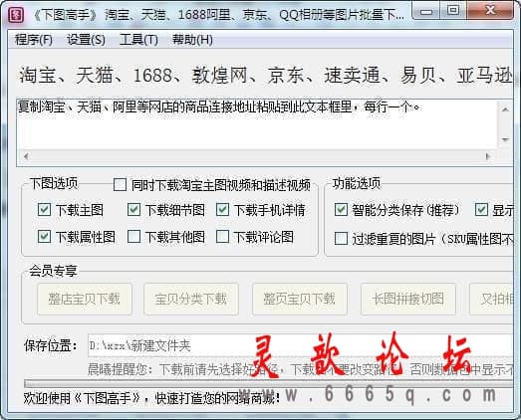
Task: Open the 工具(T) menu
Action: click(138, 40)
